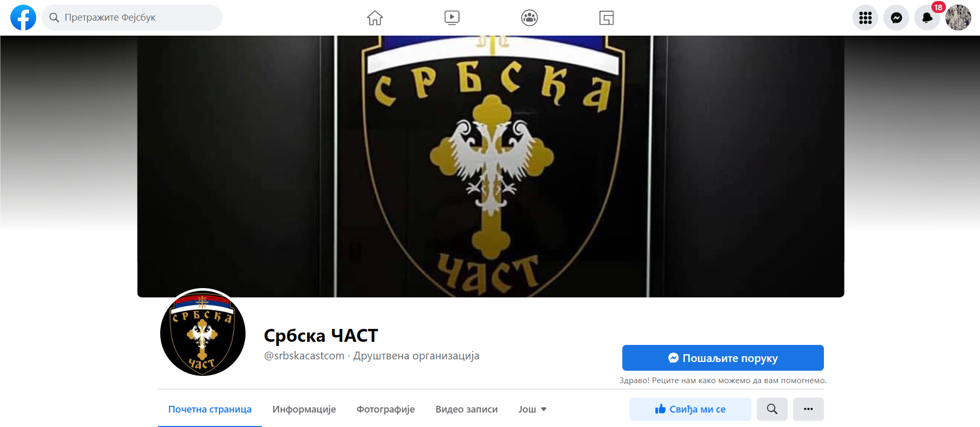This screenshot has width=980, height=427.
Task: Switch to the Информације tab
Action: [x=304, y=409]
